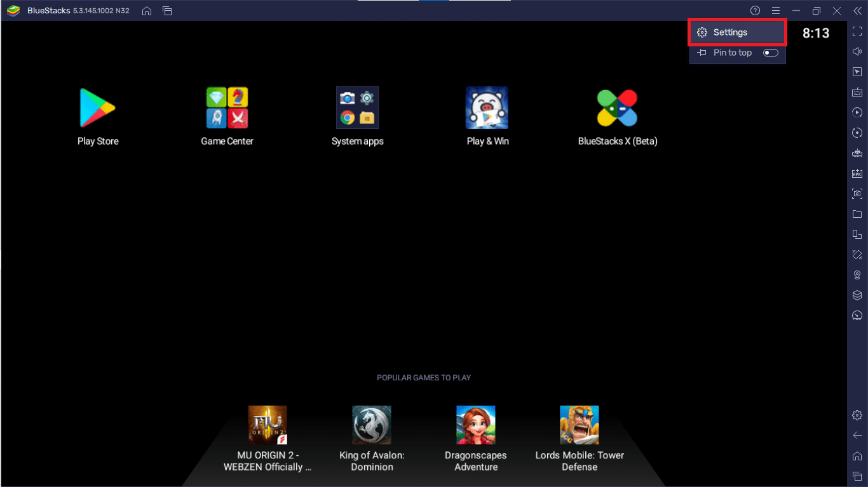Click the Home icon at sidebar bottom
Image resolution: width=868 pixels, height=487 pixels.
click(x=857, y=456)
